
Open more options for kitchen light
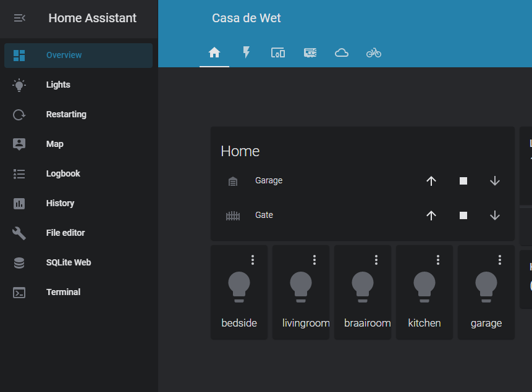(x=438, y=260)
